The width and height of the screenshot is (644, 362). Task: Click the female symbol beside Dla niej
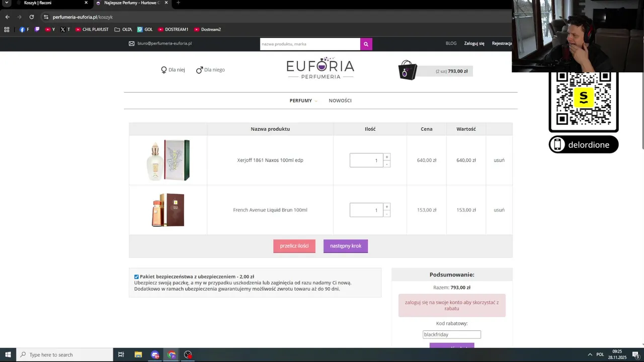tap(164, 70)
